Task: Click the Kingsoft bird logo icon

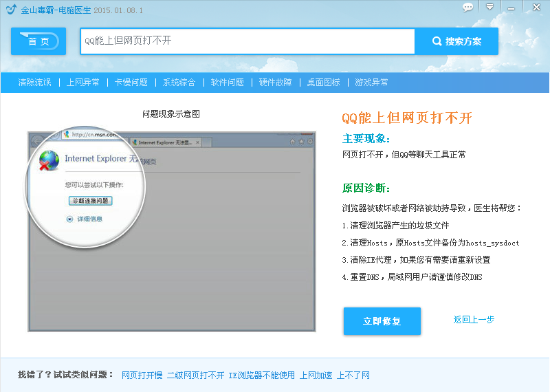Action: (x=11, y=9)
